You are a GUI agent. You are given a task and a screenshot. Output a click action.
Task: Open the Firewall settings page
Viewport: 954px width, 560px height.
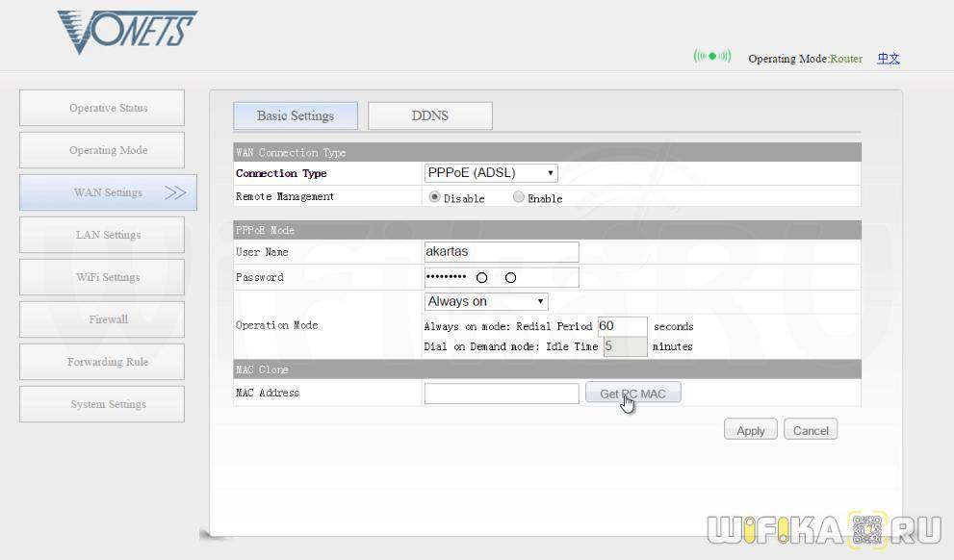(102, 319)
